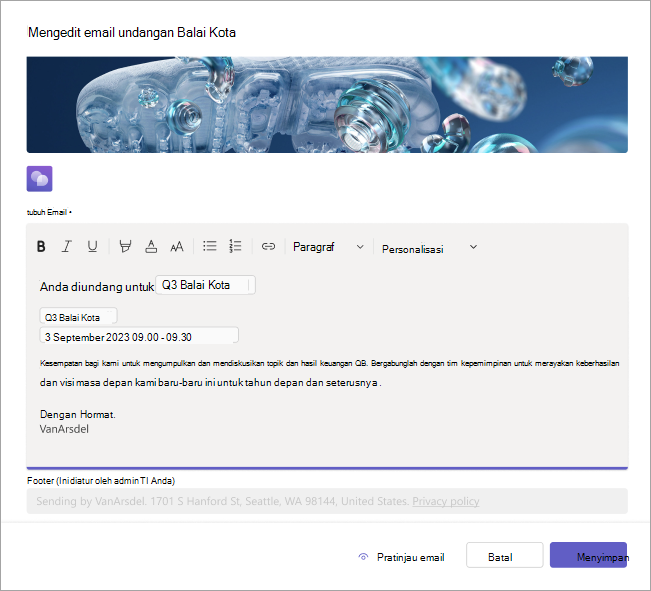This screenshot has width=651, height=591.
Task: Click the Pratinjau email preview eye icon
Action: tap(363, 557)
